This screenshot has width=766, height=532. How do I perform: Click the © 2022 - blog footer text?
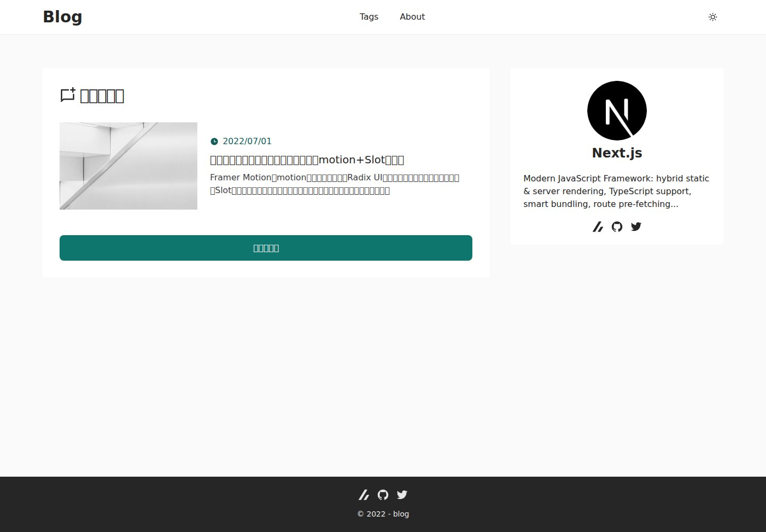tap(383, 514)
